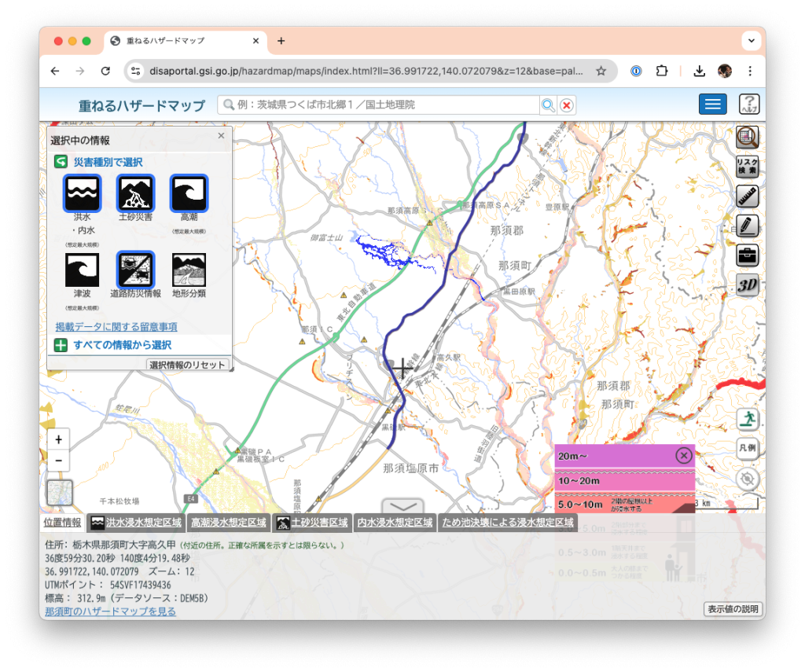Viewport: 805px width, 672px height.
Task: Open the toolbox briefcase icon
Action: click(x=748, y=255)
